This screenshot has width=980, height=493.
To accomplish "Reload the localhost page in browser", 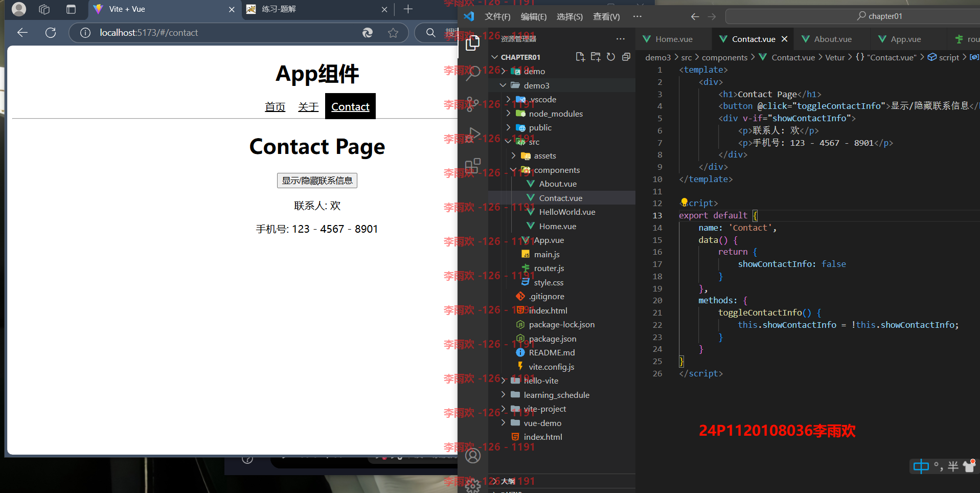I will pos(51,33).
